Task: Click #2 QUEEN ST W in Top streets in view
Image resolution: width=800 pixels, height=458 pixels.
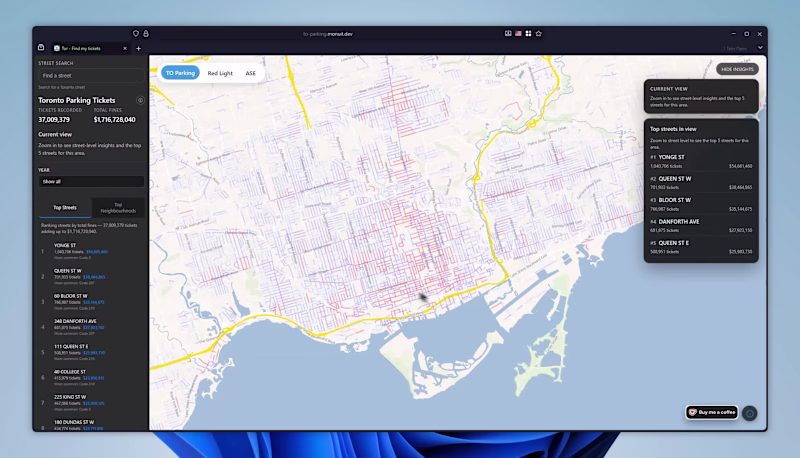Action: tap(701, 183)
